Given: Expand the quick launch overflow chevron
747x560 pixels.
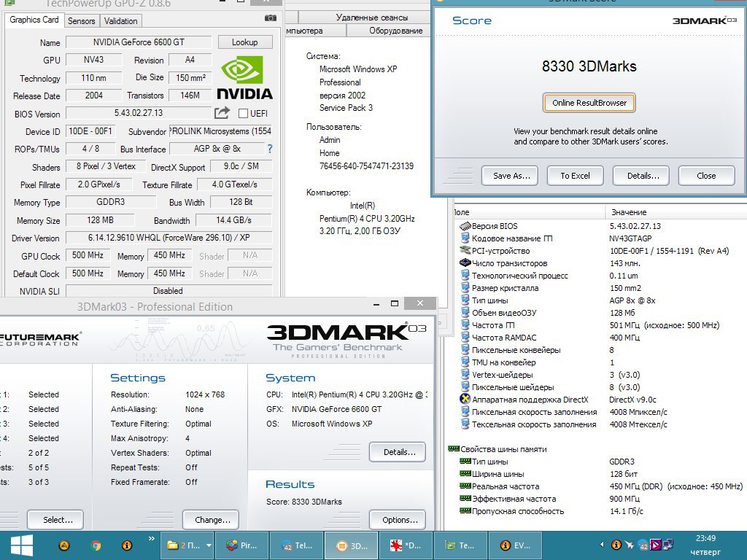Looking at the screenshot, I should (x=152, y=539).
